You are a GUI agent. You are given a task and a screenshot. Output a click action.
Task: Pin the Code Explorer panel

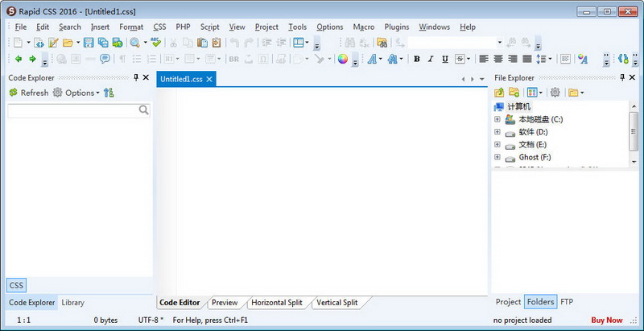point(136,77)
